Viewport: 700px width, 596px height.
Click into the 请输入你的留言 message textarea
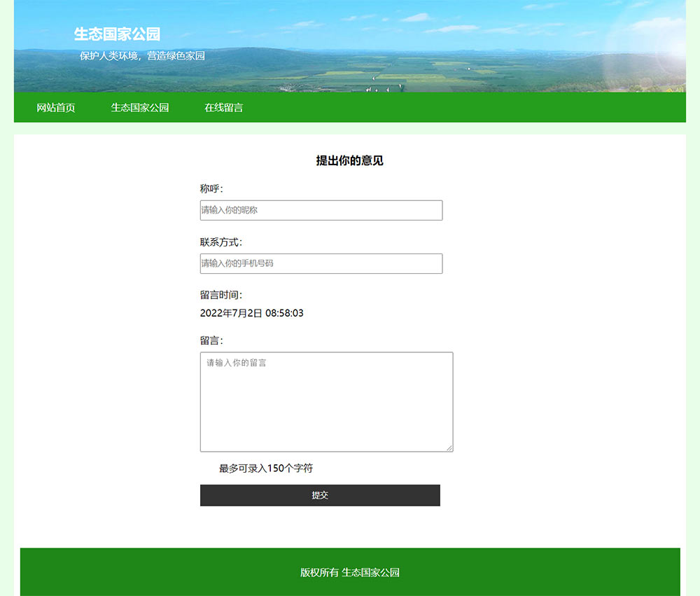[326, 402]
